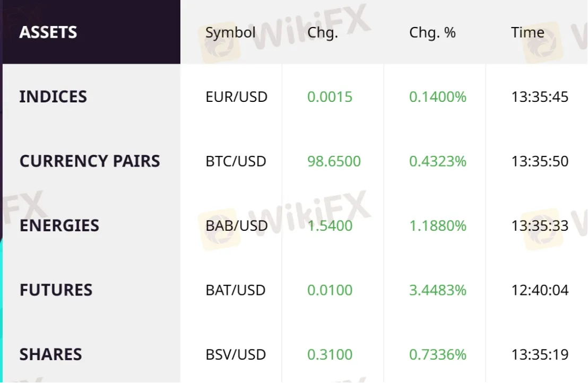Click EUR/USD time 13:35:45
588x383 pixels.
pyautogui.click(x=540, y=97)
